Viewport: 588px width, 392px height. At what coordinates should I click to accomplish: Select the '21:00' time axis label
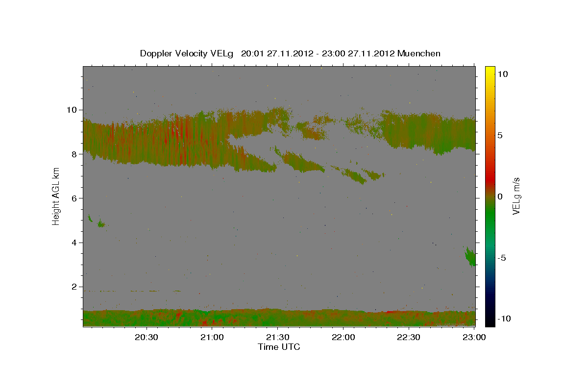212,337
